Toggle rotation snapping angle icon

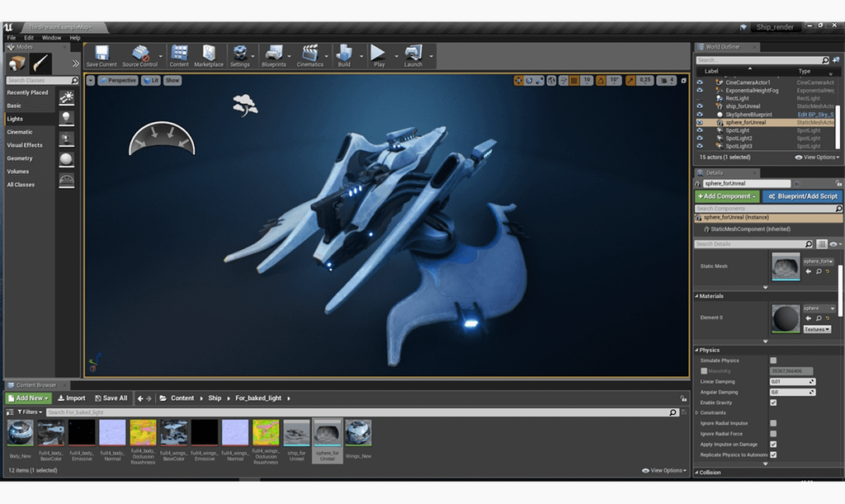click(x=601, y=81)
